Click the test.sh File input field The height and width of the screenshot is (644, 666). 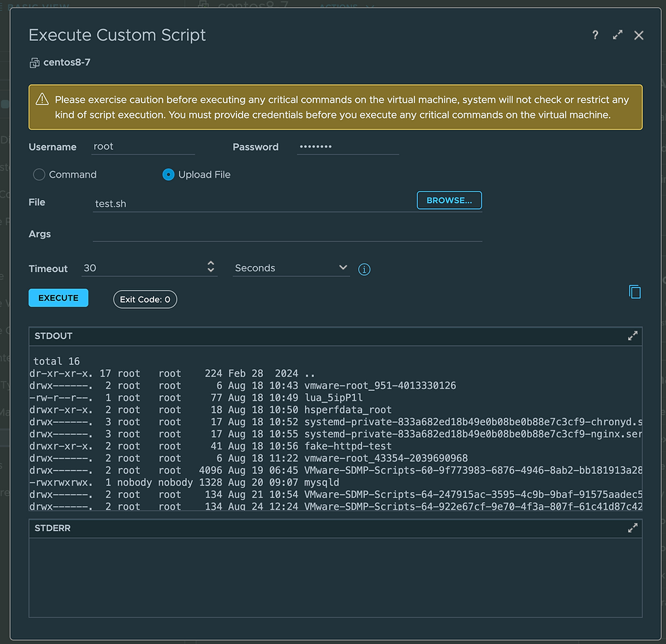(251, 203)
